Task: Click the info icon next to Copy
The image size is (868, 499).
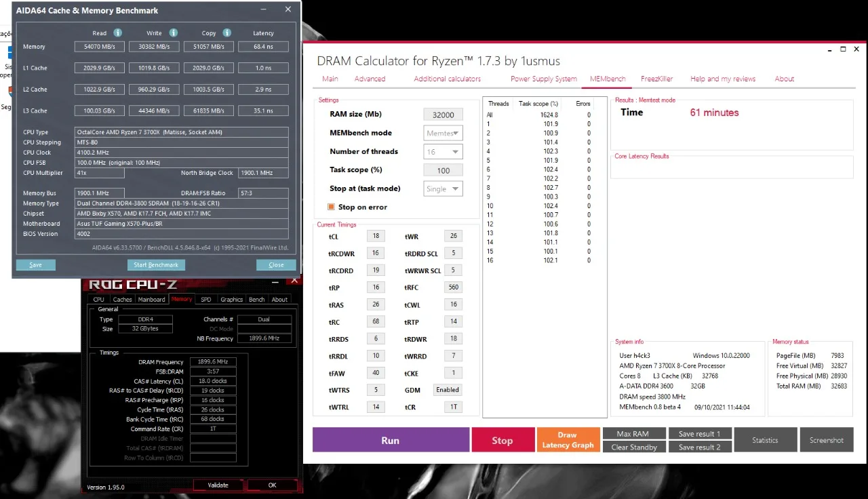Action: pos(226,33)
